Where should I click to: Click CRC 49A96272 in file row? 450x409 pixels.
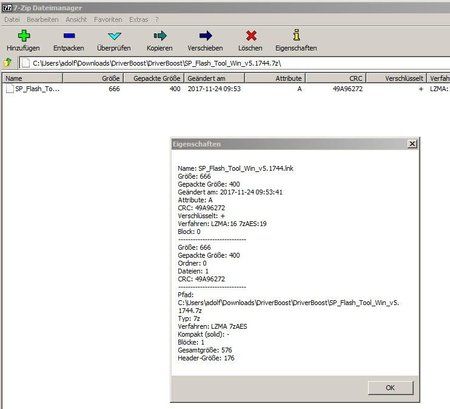[x=348, y=89]
